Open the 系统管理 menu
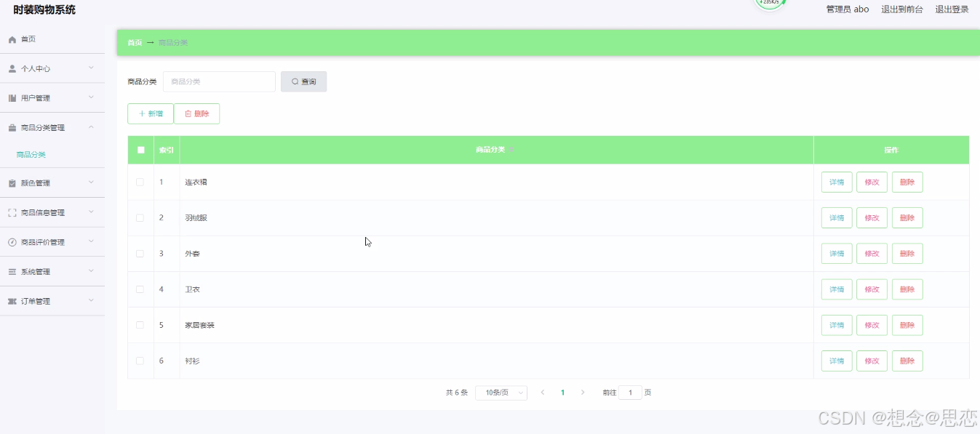The width and height of the screenshot is (980, 434). pyautogui.click(x=52, y=272)
